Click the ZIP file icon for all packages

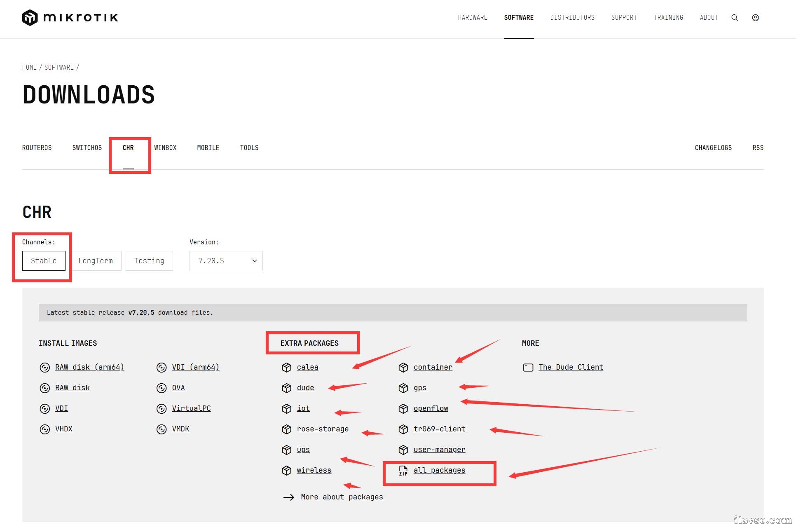coord(403,471)
